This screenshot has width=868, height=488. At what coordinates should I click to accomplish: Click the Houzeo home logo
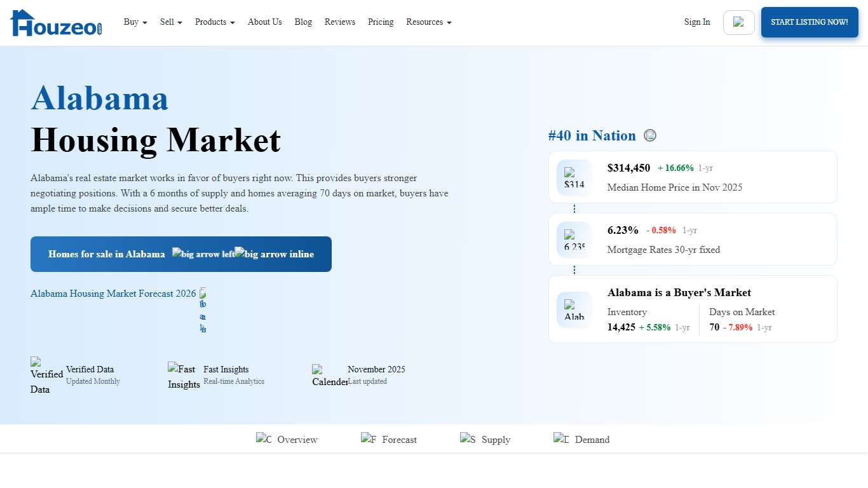(x=55, y=22)
